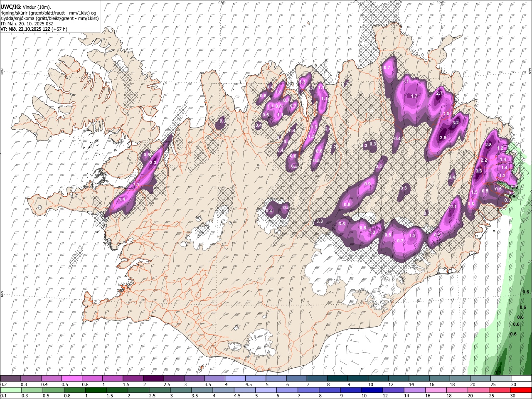Click the '3.5' label in snow legend row
Viewport: 532px width, 399px height.
[208, 384]
